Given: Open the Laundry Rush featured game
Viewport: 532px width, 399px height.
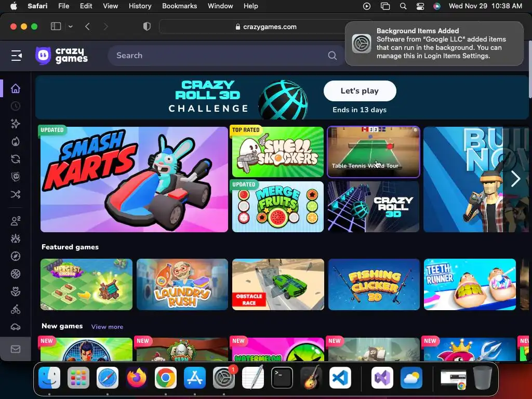Looking at the screenshot, I should coord(182,284).
